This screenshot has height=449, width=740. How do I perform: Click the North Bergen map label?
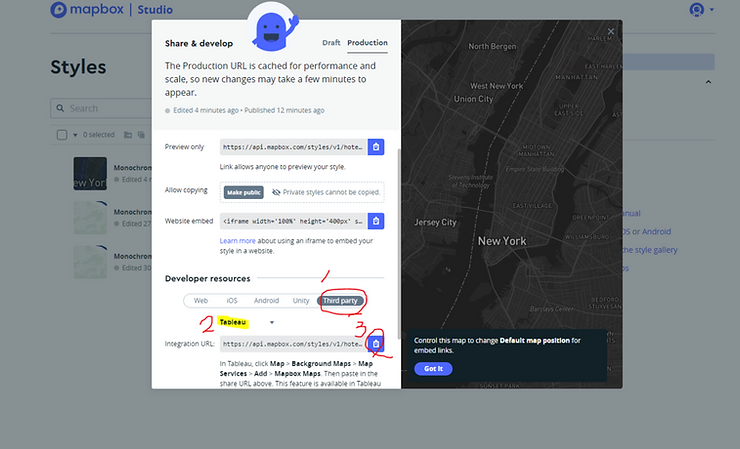[x=492, y=46]
